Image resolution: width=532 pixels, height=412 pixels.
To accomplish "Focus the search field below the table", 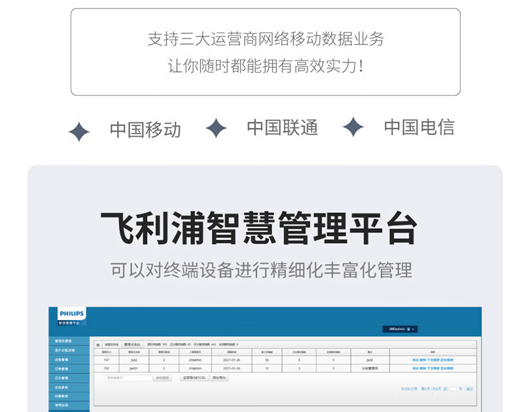I will pyautogui.click(x=128, y=377).
